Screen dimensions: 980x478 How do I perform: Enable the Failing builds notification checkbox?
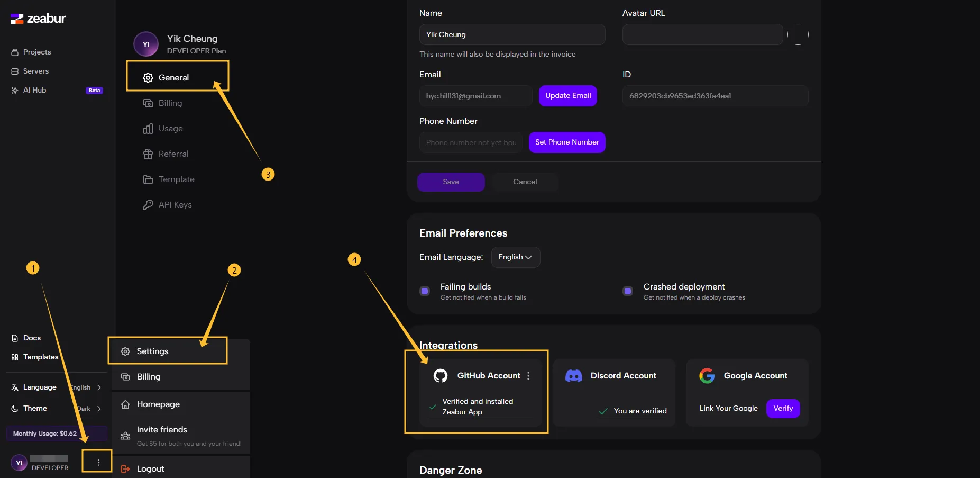coord(425,291)
